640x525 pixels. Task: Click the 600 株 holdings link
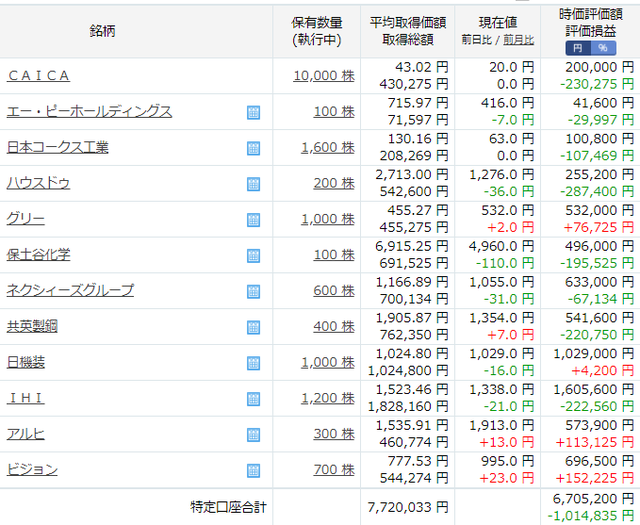[x=334, y=291]
